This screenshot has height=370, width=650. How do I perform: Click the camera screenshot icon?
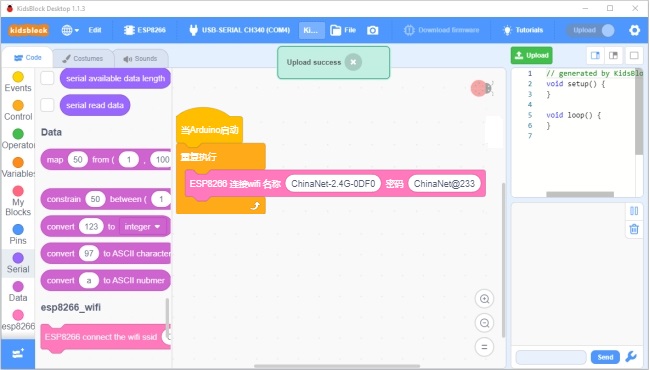pos(372,30)
